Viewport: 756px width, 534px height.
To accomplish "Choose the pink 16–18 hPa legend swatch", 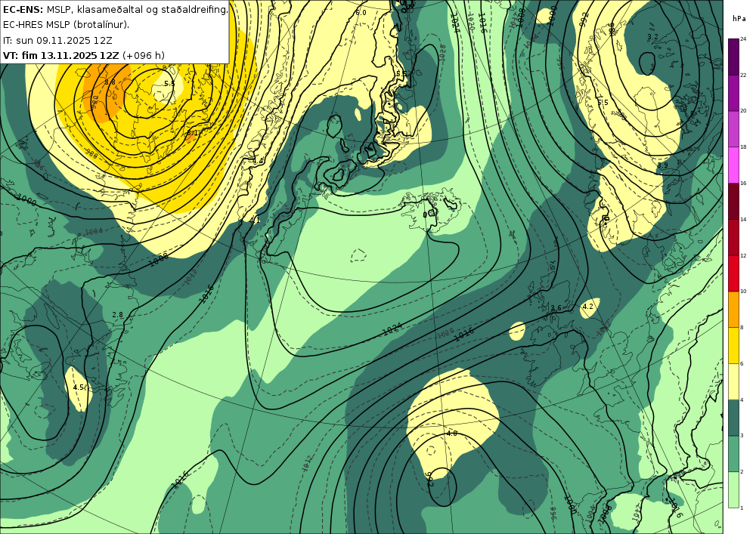I will pyautogui.click(x=734, y=165).
